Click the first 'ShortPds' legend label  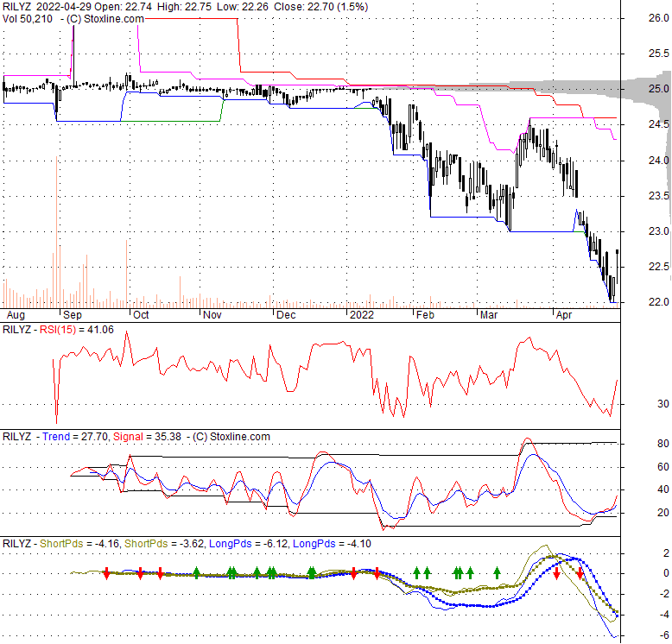[x=60, y=544]
